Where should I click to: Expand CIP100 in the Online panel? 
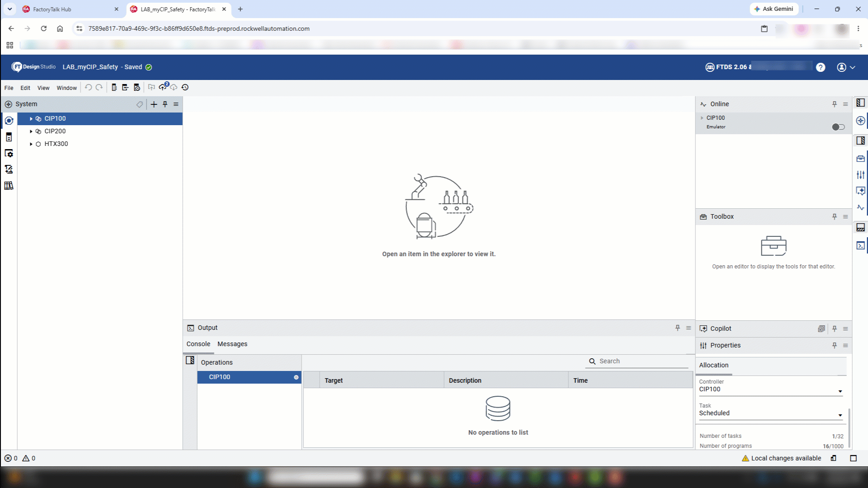click(x=702, y=118)
